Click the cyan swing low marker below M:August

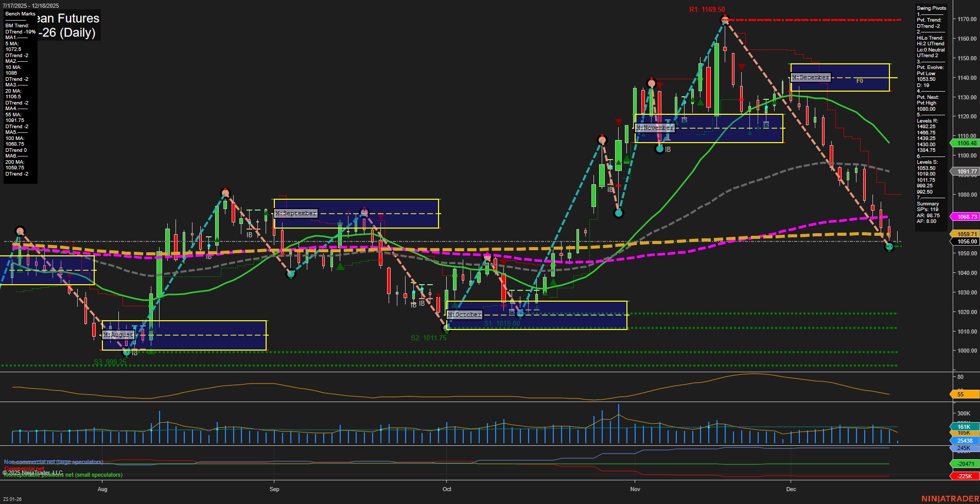click(127, 352)
